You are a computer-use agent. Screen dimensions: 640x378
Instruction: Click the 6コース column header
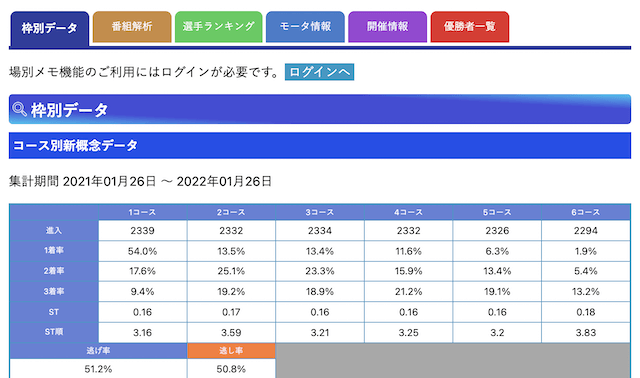click(x=586, y=212)
